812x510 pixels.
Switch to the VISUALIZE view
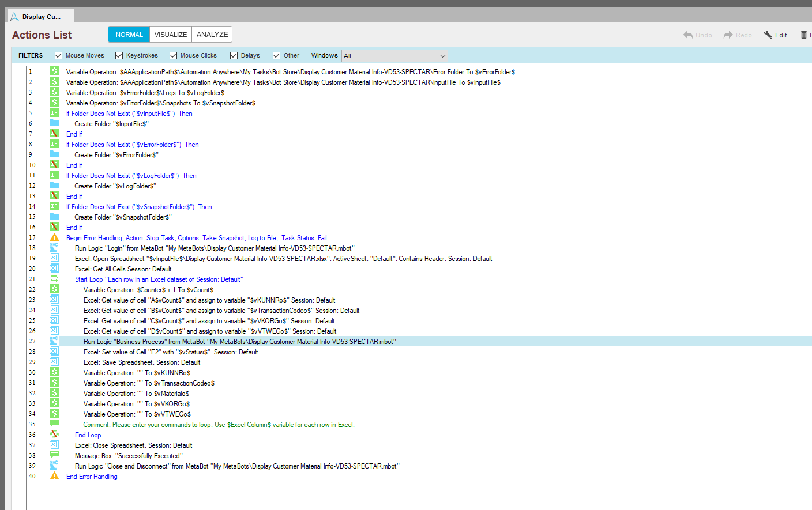click(x=171, y=35)
